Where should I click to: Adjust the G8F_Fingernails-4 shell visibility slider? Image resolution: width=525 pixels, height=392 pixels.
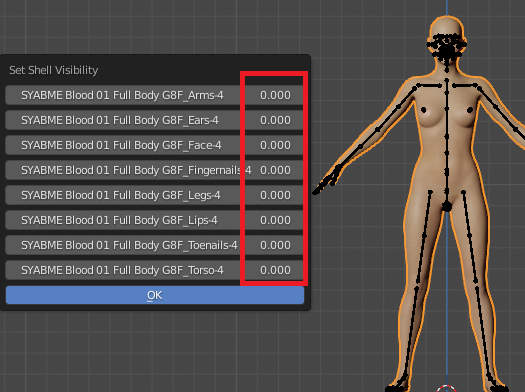155,170
